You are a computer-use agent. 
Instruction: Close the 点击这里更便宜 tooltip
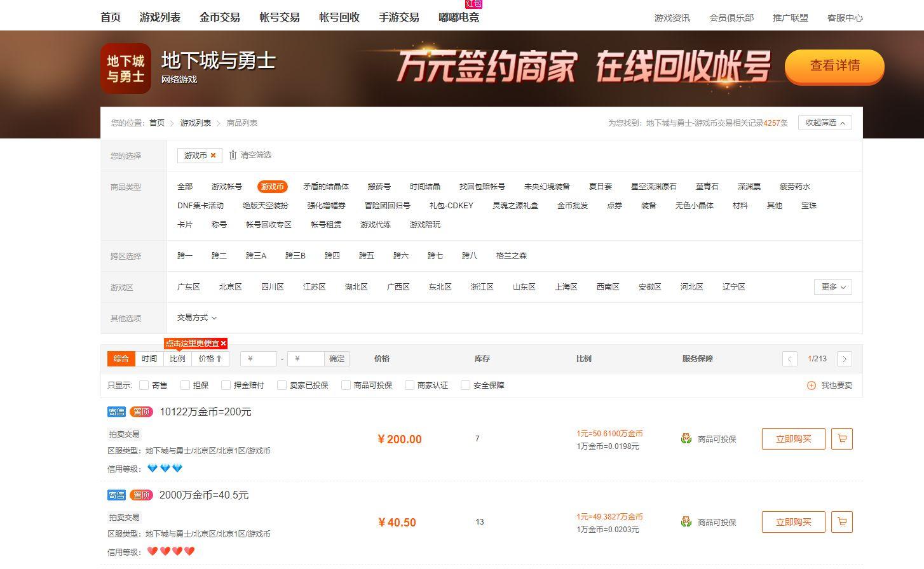click(224, 343)
